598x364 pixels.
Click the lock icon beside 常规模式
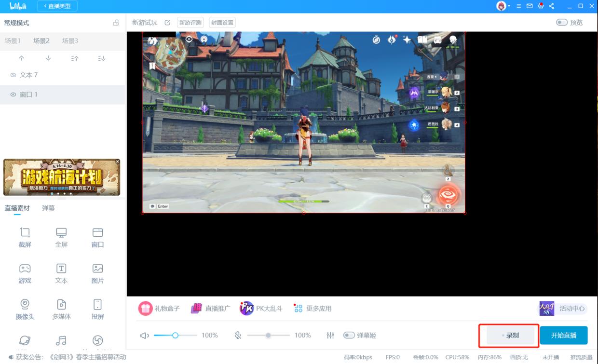coord(116,23)
